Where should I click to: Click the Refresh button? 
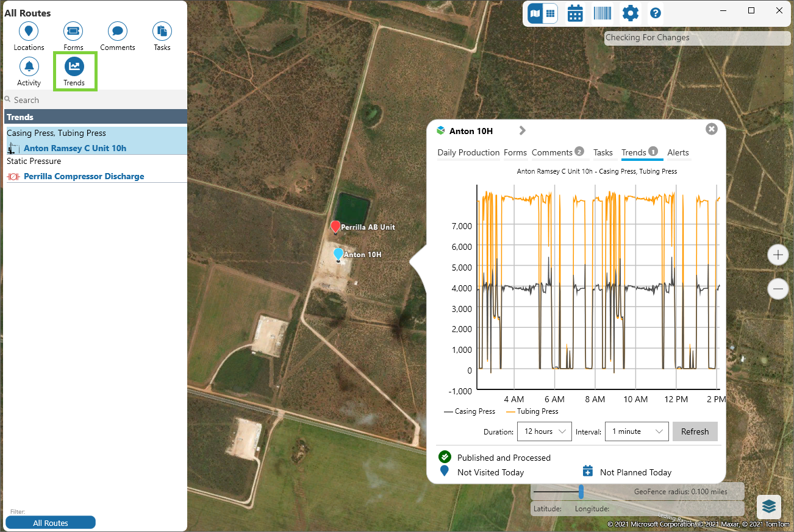point(695,431)
